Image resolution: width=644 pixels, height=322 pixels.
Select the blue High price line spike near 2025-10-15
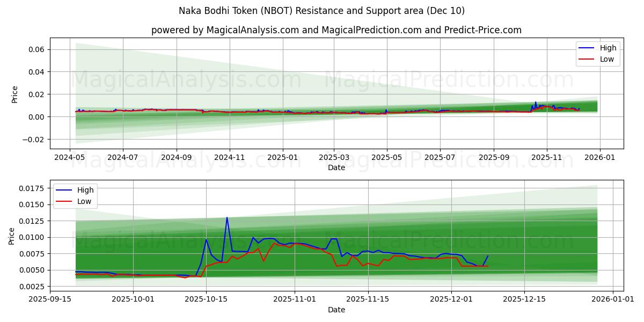228,217
